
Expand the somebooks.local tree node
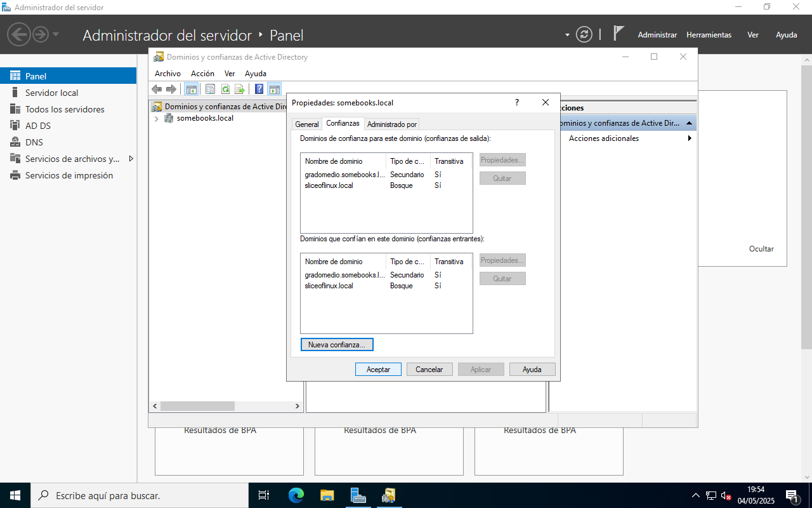pyautogui.click(x=157, y=119)
